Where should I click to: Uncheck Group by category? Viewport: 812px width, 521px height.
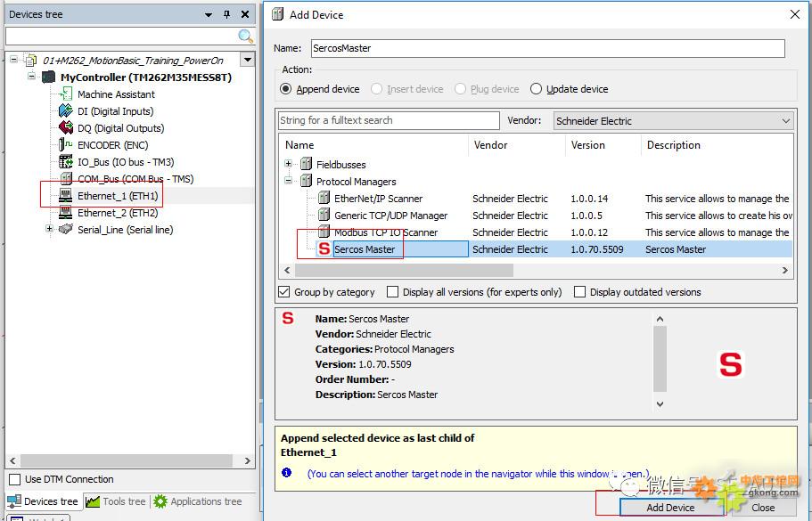pos(283,292)
